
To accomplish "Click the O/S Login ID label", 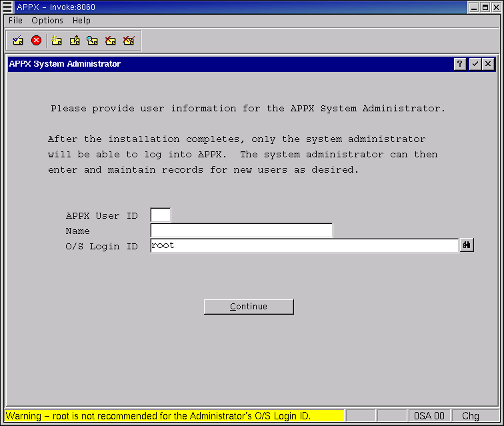I will [101, 247].
